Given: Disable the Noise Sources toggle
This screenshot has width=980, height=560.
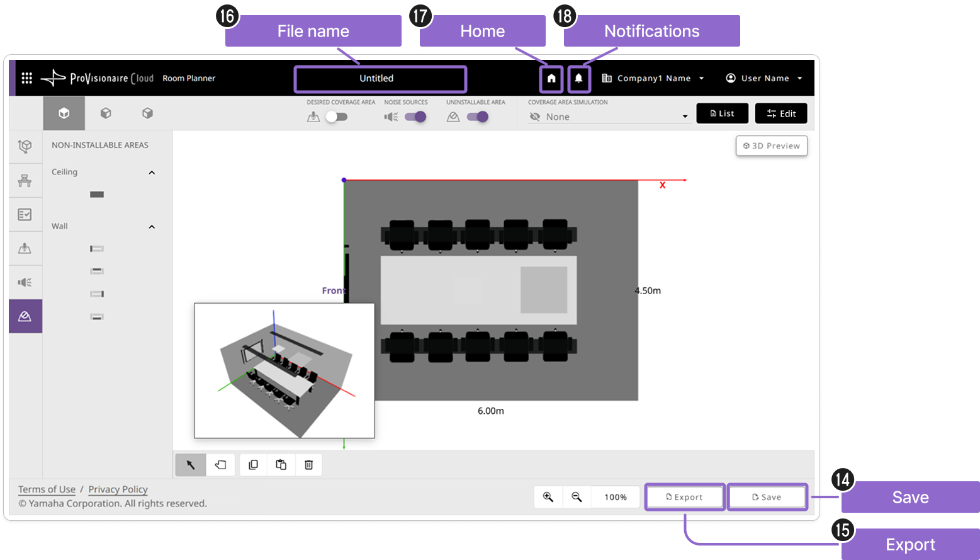Looking at the screenshot, I should click(x=415, y=117).
